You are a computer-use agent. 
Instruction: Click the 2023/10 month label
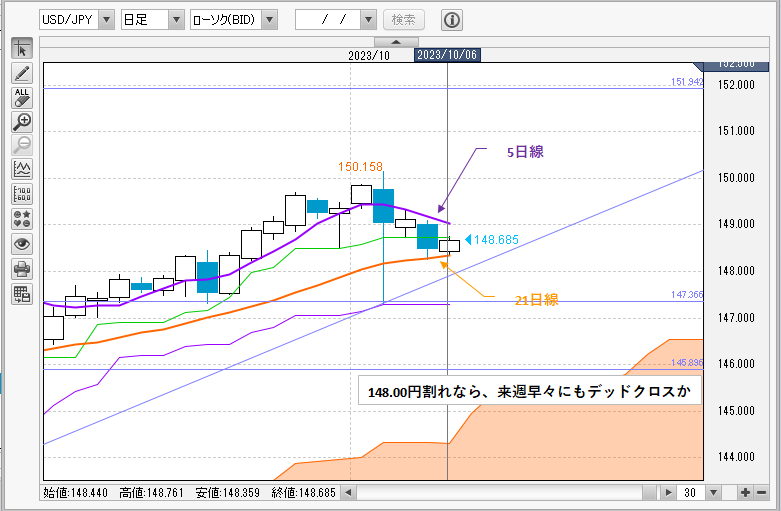(x=369, y=55)
